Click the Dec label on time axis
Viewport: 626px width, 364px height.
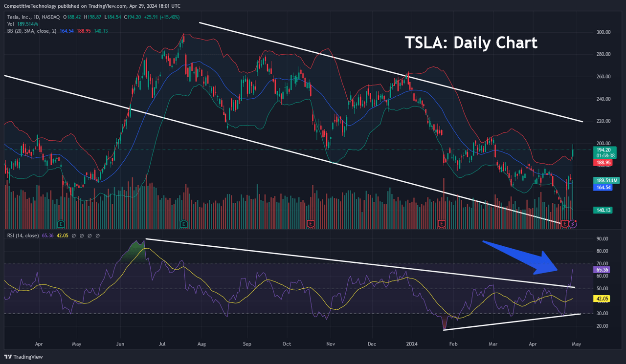click(372, 344)
